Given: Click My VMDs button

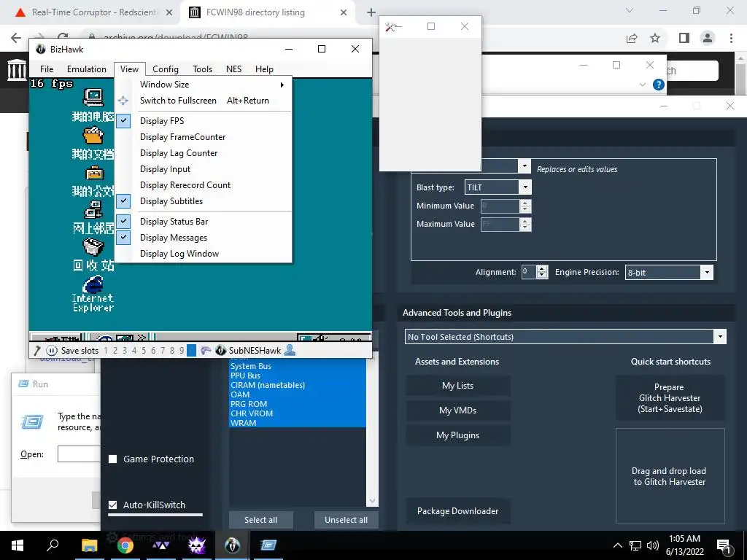Looking at the screenshot, I should pos(458,411).
